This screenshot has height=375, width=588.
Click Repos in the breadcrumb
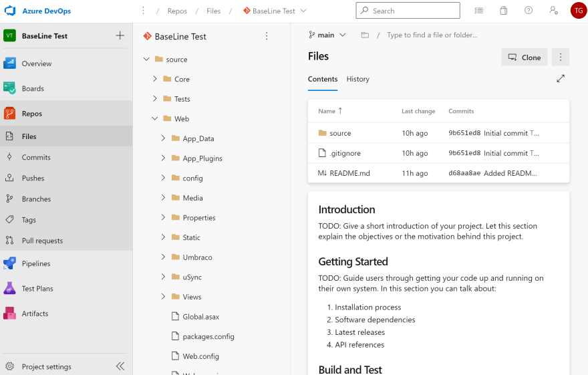[x=177, y=11]
